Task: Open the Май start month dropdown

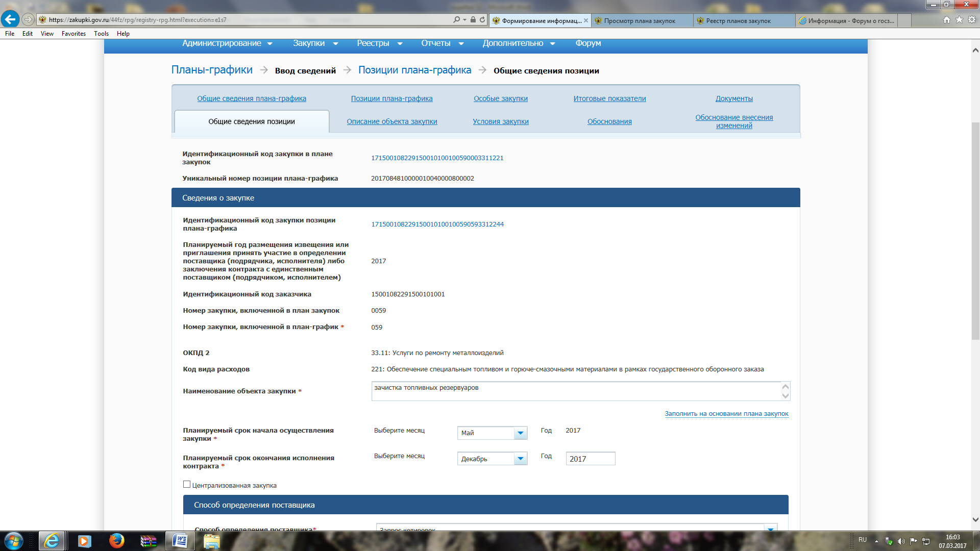Action: (520, 433)
